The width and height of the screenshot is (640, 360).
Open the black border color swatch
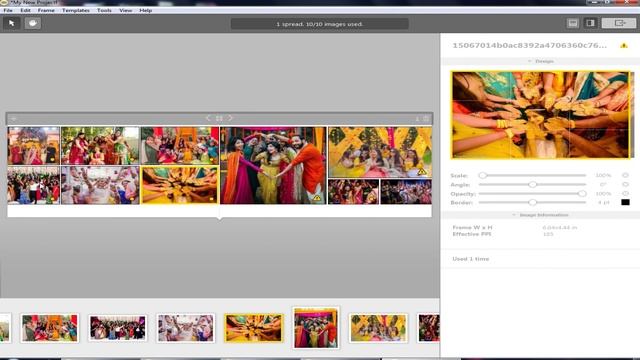(x=625, y=202)
